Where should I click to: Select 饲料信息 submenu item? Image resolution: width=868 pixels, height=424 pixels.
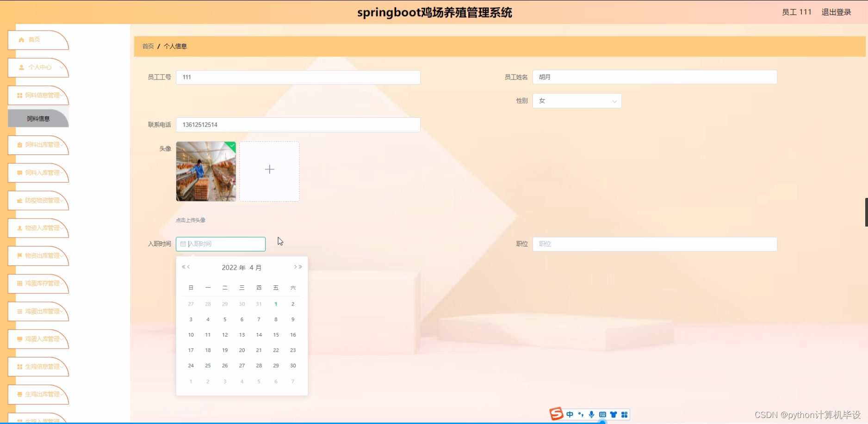[38, 118]
